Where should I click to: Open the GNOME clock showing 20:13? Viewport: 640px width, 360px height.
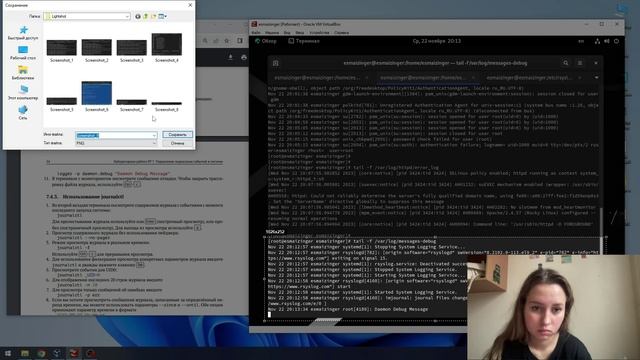click(436, 41)
